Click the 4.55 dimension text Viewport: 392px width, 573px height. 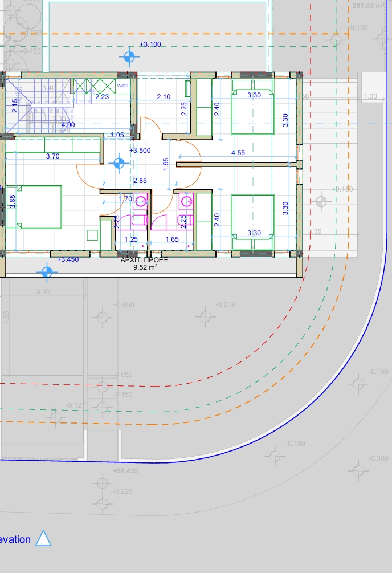tap(238, 153)
